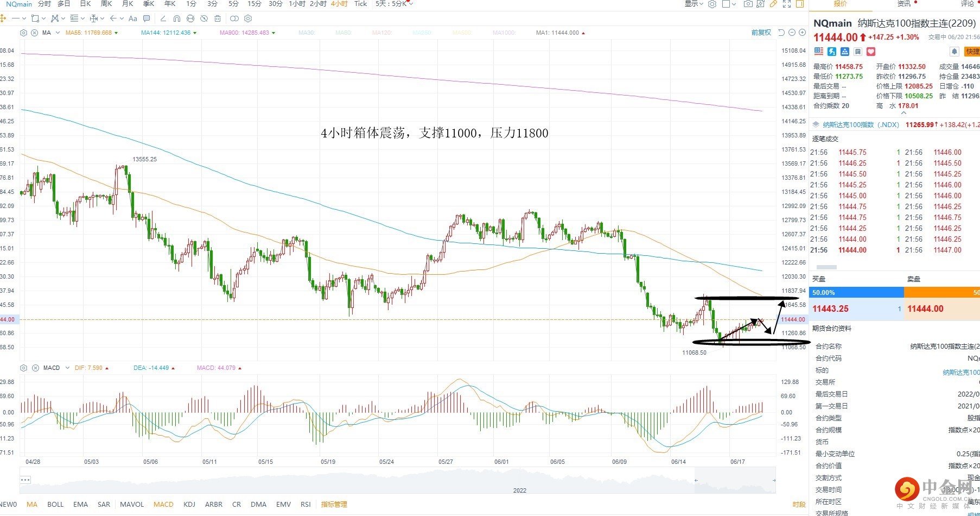Open the 纳斯达克100指数 (.NDX) link

coord(861,125)
